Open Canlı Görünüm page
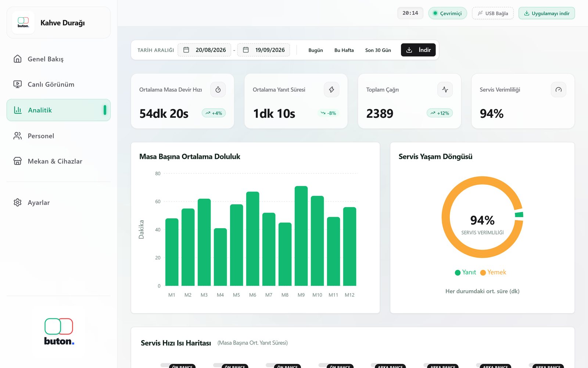This screenshot has width=588, height=368. 58,84
